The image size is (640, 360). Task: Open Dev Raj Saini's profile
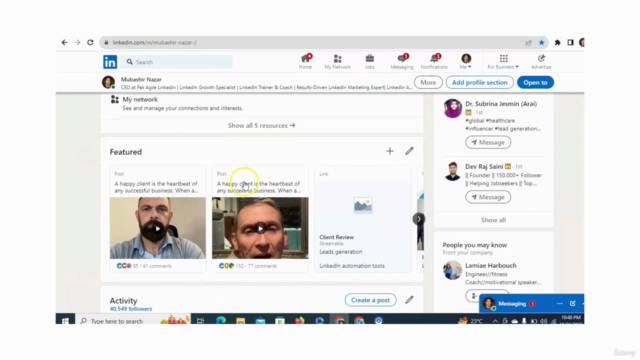[484, 167]
